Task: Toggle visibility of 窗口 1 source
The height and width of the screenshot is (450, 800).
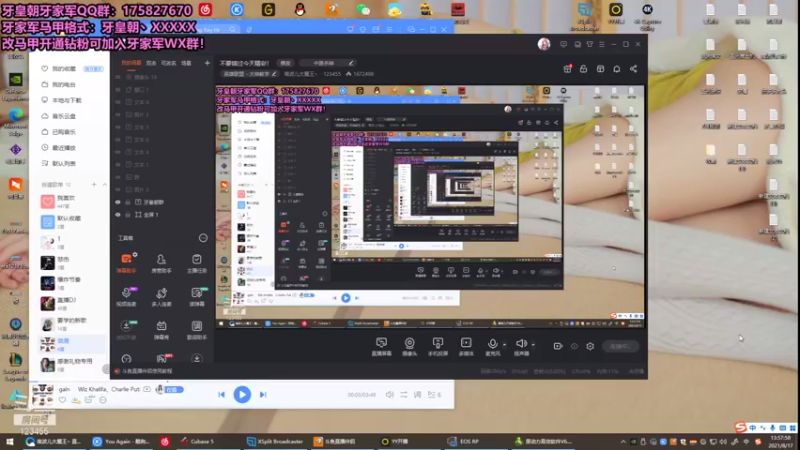Action: 118,90
